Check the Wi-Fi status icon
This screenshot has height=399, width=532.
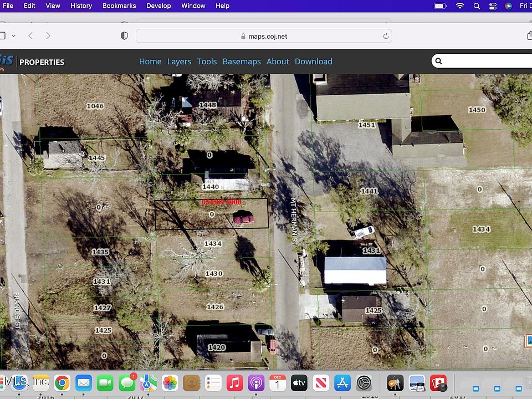[x=460, y=6]
